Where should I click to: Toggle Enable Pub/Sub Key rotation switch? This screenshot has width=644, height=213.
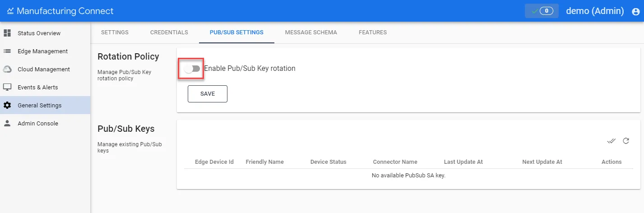[x=192, y=69]
